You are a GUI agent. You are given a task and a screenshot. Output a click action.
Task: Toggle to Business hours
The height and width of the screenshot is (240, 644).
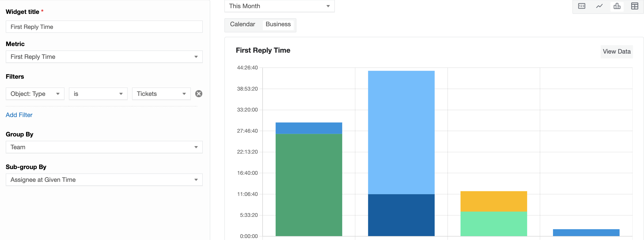click(278, 24)
